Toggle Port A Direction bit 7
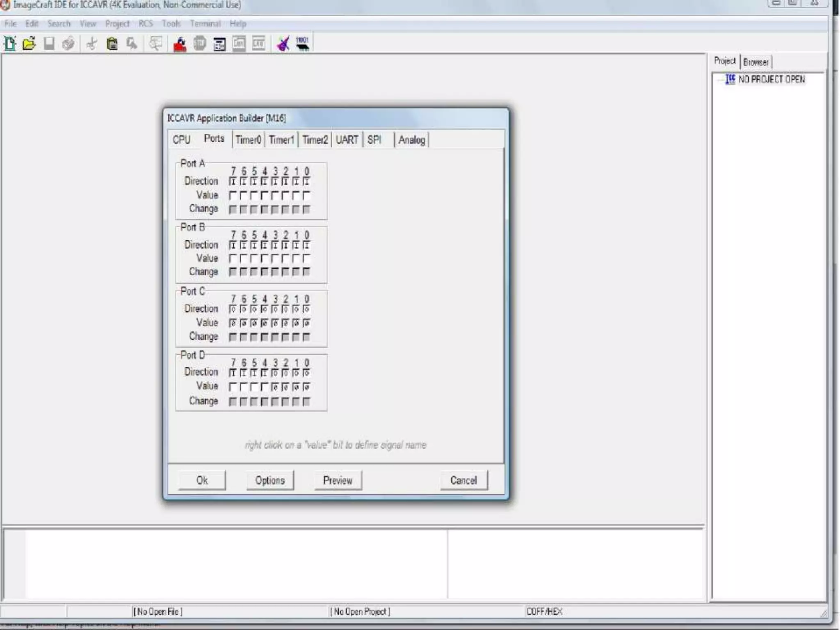Image resolution: width=840 pixels, height=630 pixels. pyautogui.click(x=233, y=181)
